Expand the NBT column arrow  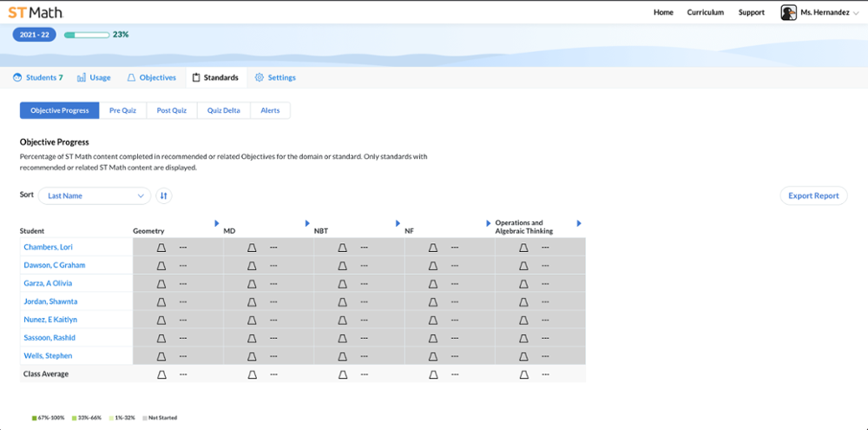tap(398, 224)
